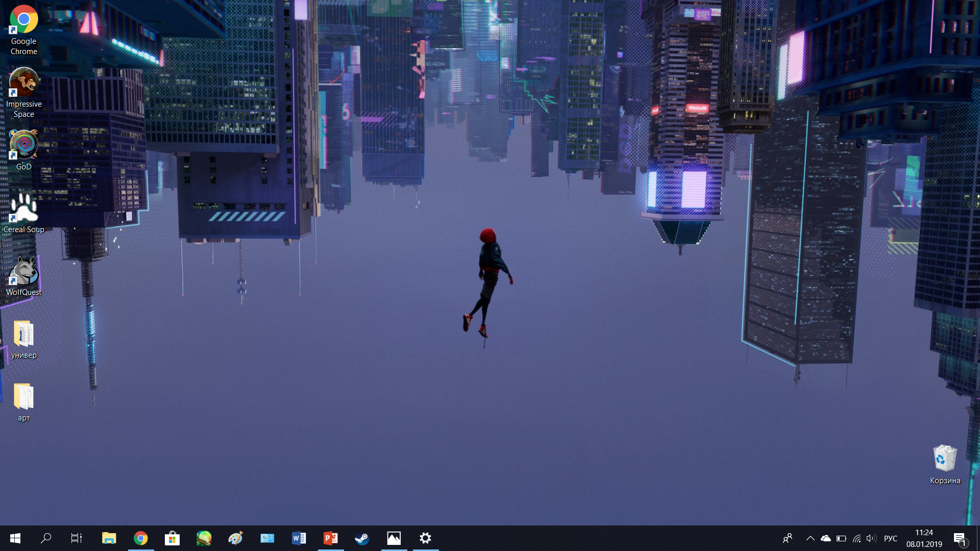Select the Impressive Space desktop shortcut
980x551 pixels.
click(23, 93)
